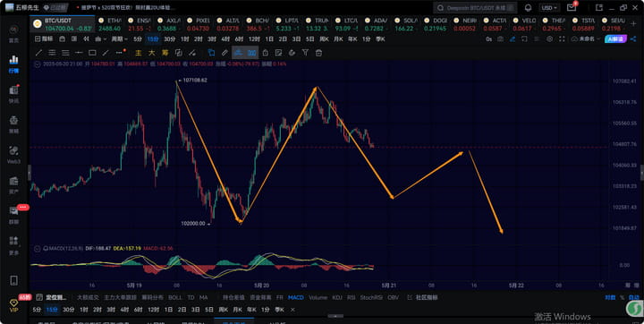644x324 pixels.
Task: Toggle the KDJ indicator
Action: pyautogui.click(x=337, y=297)
